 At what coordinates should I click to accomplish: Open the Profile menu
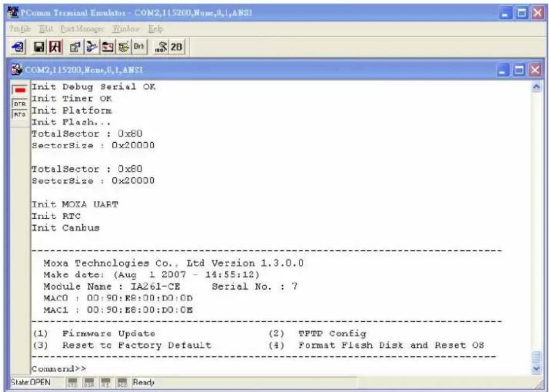coord(20,30)
